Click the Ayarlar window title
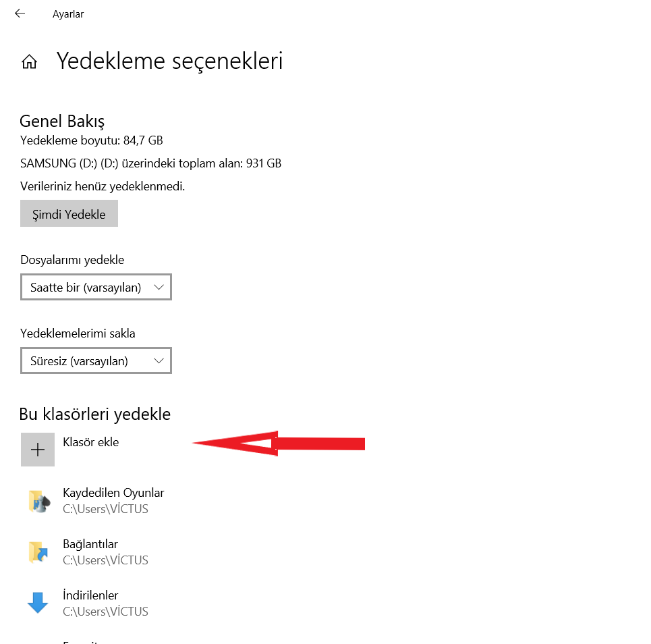 [x=68, y=14]
